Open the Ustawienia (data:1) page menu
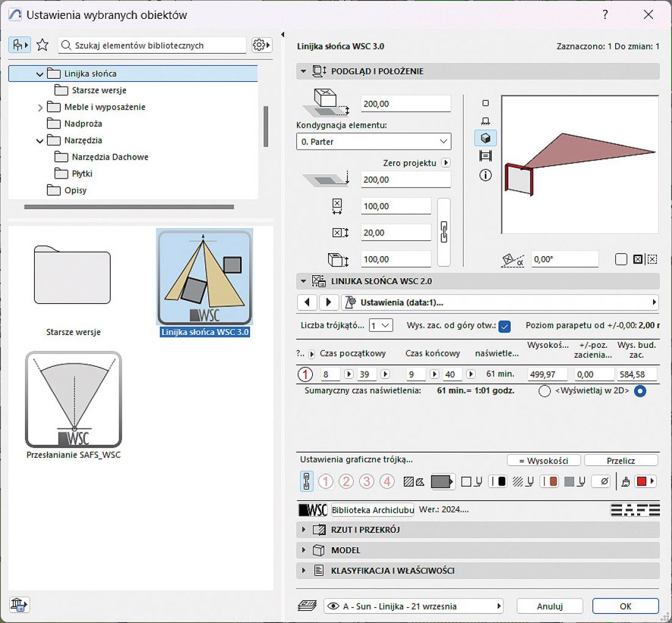Screen dimensions: 672x623 click(x=500, y=302)
